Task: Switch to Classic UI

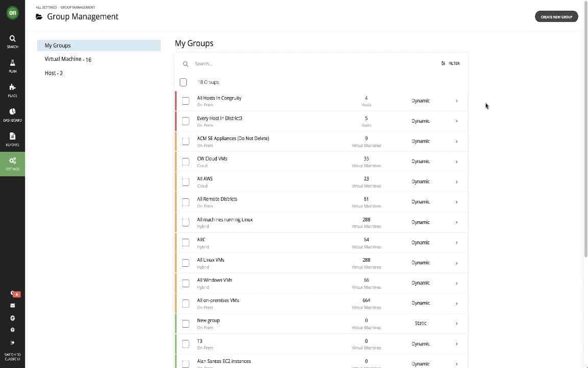Action: pyautogui.click(x=12, y=357)
